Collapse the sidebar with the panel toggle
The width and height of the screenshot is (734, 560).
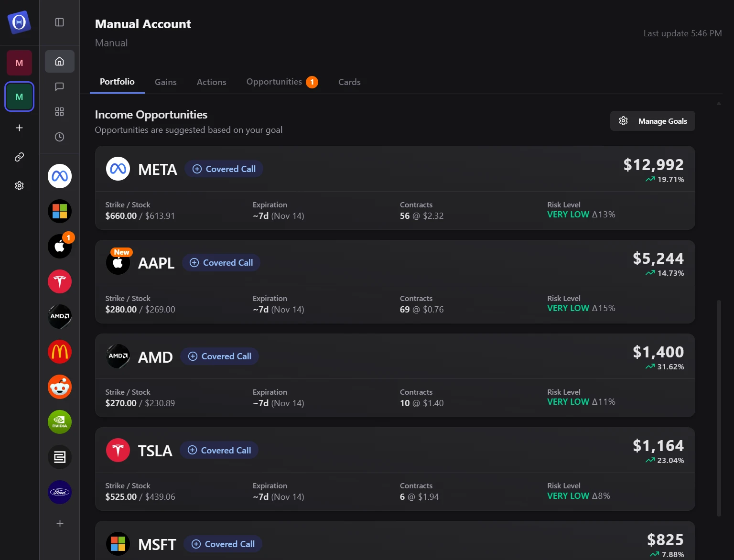click(59, 22)
